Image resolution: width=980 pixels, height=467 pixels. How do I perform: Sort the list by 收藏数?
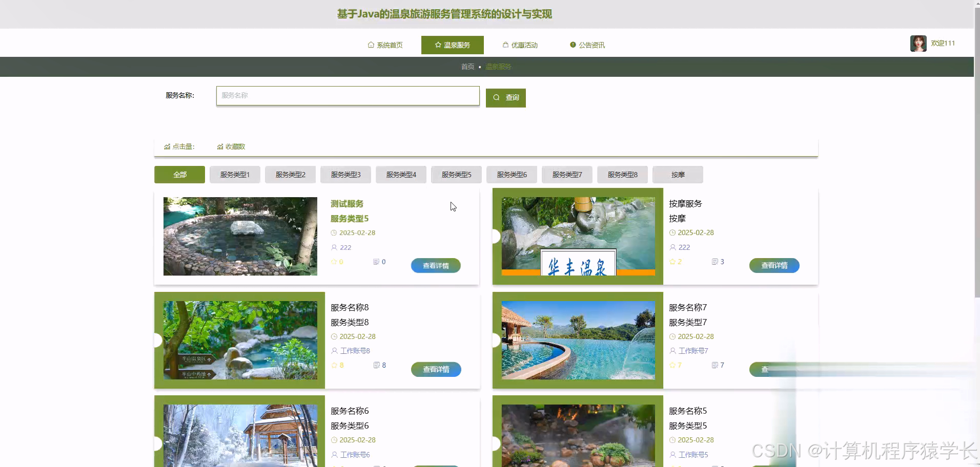coord(231,147)
